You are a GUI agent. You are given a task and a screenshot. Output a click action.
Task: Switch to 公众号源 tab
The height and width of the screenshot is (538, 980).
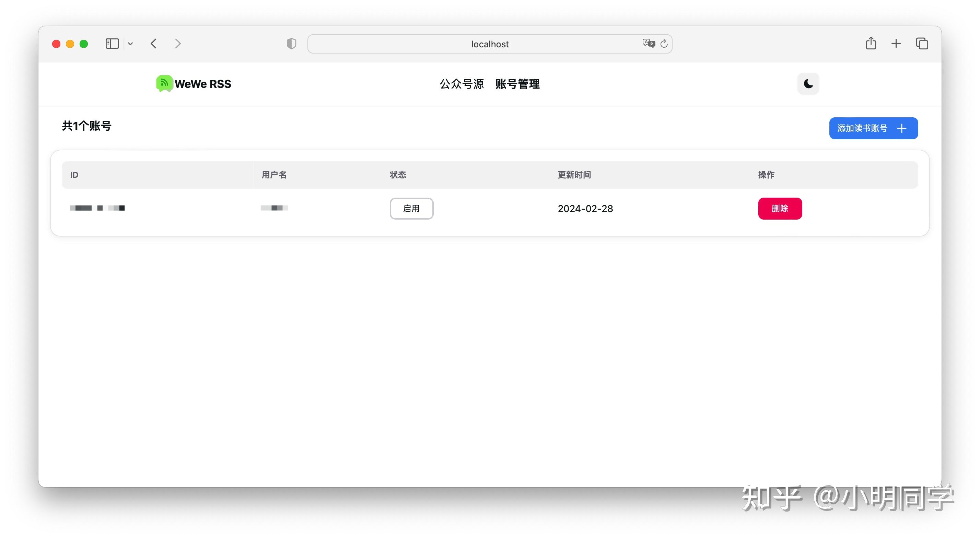coord(462,84)
